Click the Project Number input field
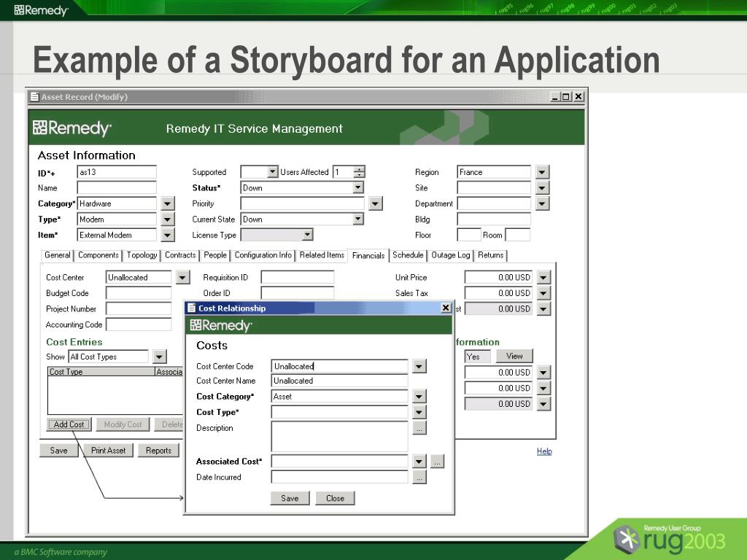The image size is (747, 560). tap(139, 308)
